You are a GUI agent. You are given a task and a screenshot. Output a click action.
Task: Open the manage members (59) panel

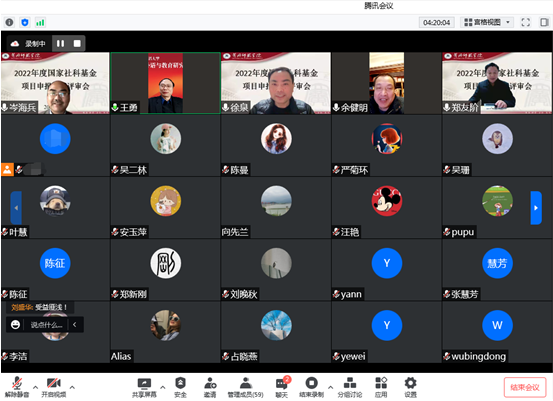click(245, 388)
